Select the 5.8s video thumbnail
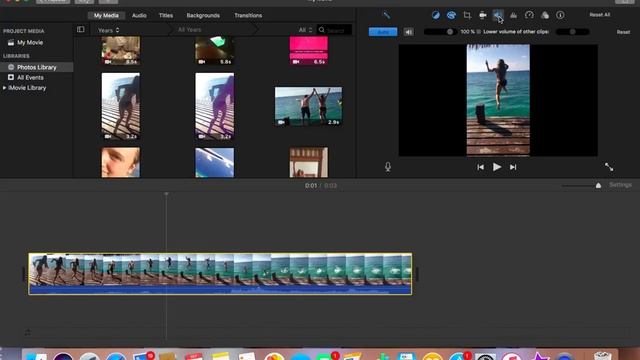The image size is (640, 360). 214,51
